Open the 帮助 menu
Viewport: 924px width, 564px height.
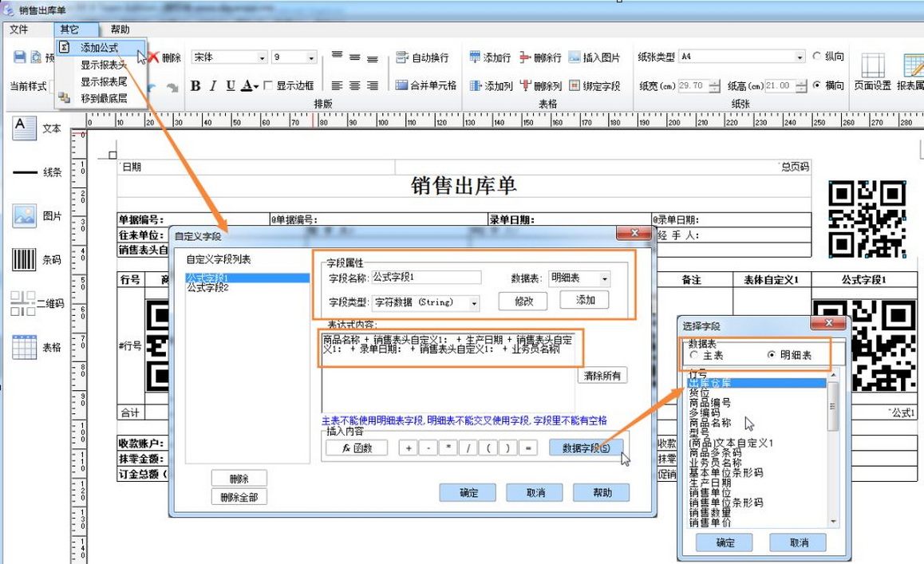click(120, 30)
